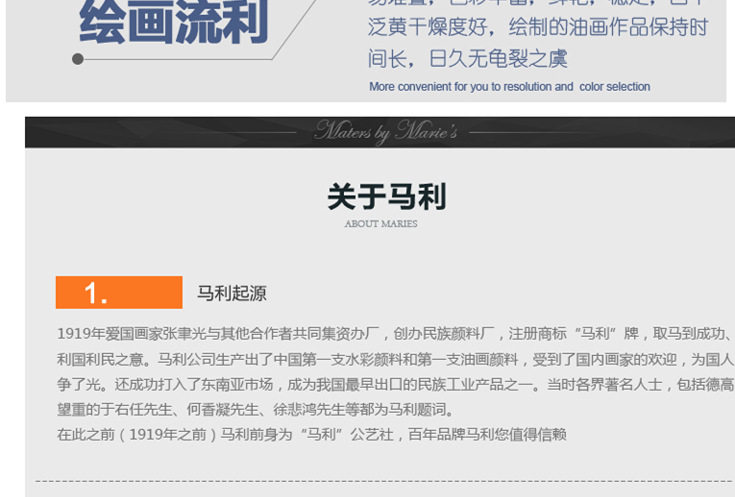Viewport: 735px width, 497px height.
Task: Click the line starting '1919年爱国画家张聿光'
Action: pyautogui.click(x=395, y=334)
